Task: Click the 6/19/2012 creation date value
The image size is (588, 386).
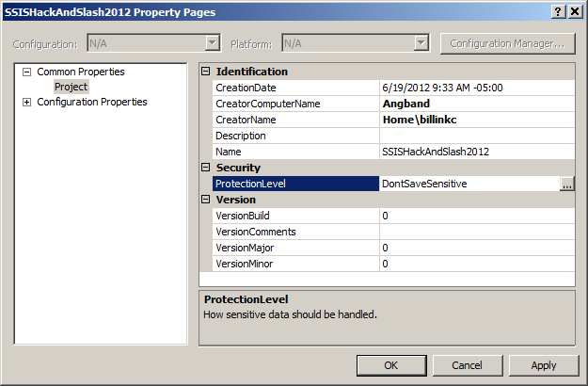Action: 442,88
